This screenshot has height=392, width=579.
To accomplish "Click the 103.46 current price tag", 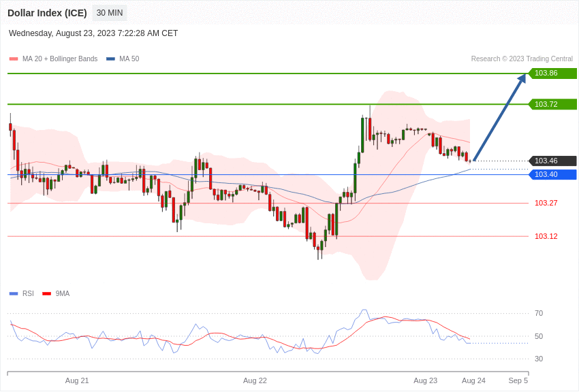I will pos(553,161).
